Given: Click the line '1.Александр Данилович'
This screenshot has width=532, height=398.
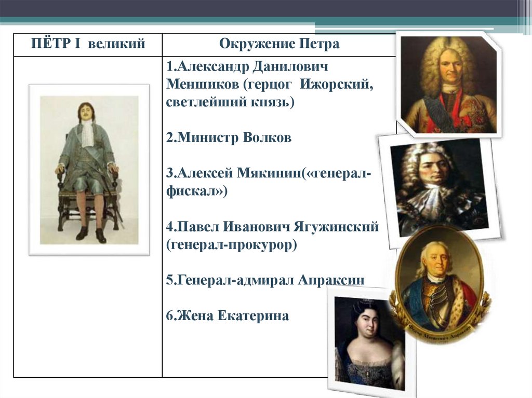Looking at the screenshot, I should [247, 66].
